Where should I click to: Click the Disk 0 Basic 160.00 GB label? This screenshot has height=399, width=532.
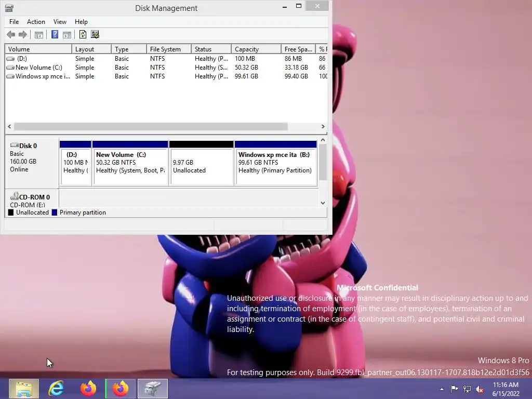pos(32,163)
